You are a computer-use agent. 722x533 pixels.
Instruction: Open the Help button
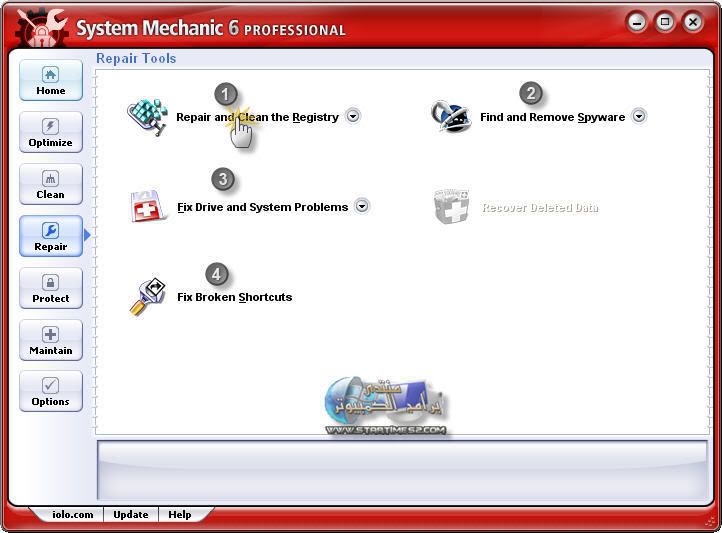(180, 515)
